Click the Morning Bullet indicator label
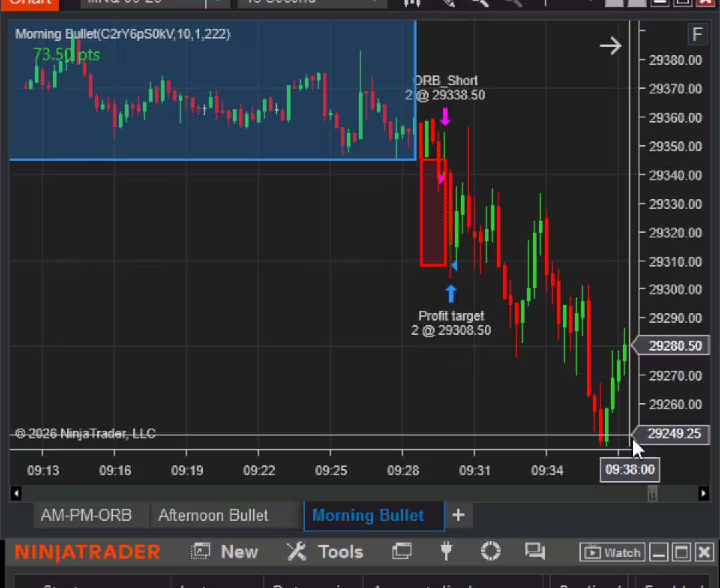This screenshot has height=588, width=720. tap(123, 34)
